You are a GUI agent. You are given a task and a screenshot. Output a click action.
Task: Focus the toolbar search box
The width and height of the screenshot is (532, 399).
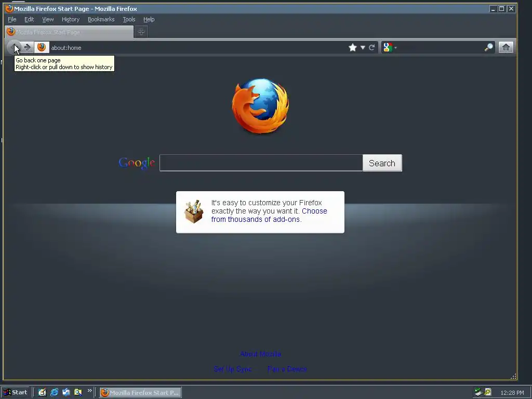[441, 47]
